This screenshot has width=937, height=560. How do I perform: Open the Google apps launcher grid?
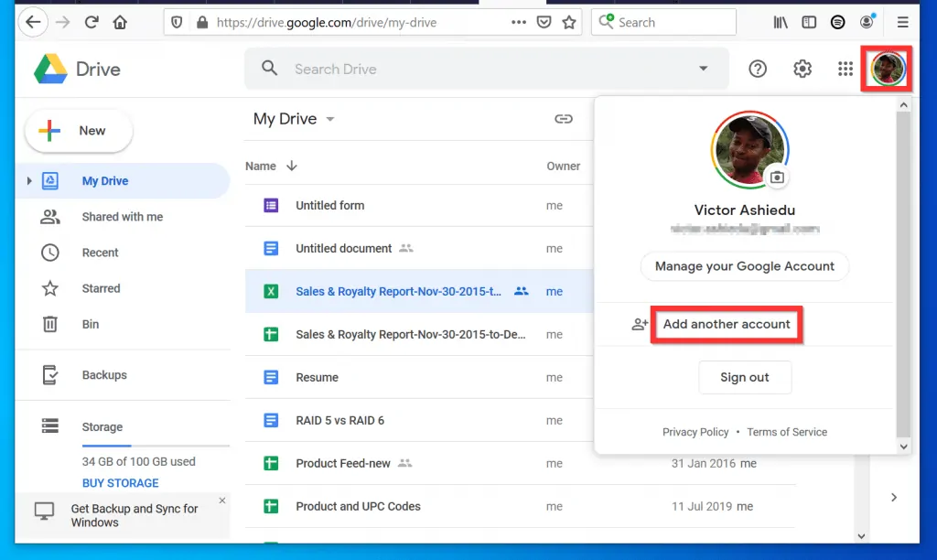point(844,69)
